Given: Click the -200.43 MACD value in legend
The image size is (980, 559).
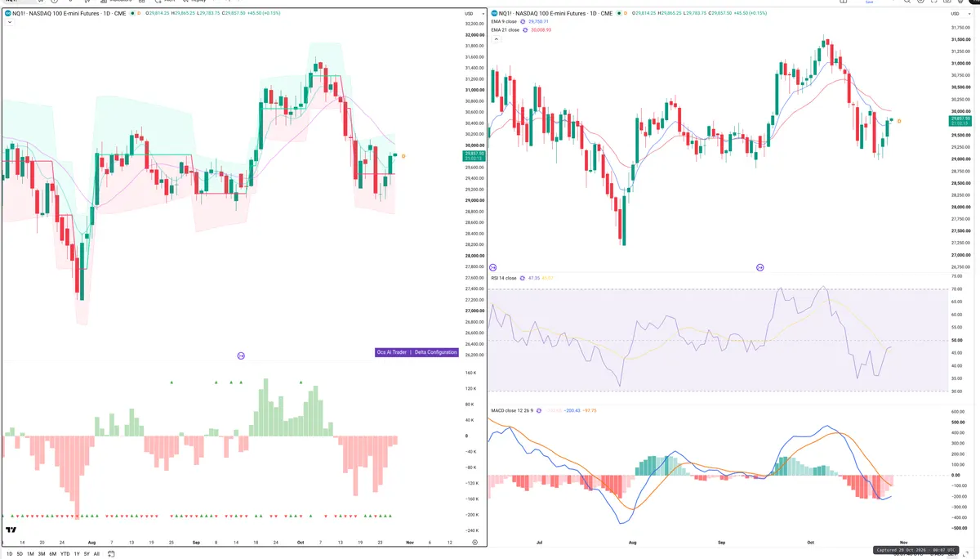Looking at the screenshot, I should (x=572, y=410).
